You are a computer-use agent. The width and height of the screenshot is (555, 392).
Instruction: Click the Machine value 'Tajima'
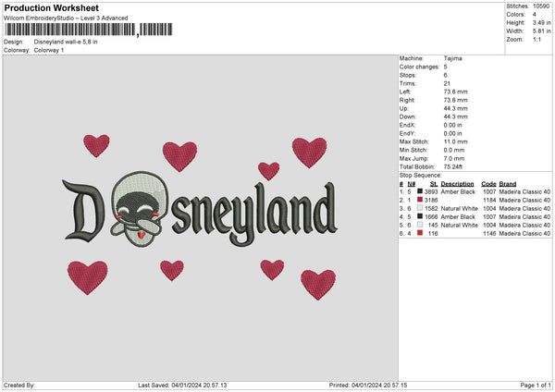pyautogui.click(x=452, y=58)
